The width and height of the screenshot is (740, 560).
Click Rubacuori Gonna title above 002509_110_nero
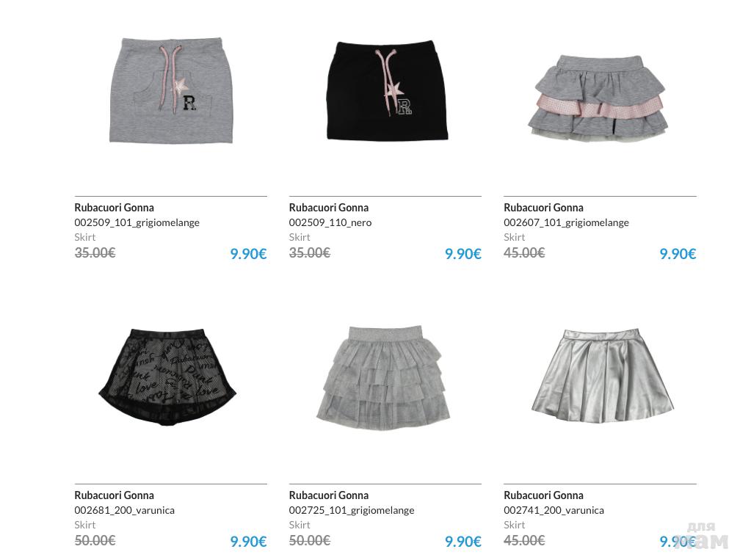click(x=329, y=208)
